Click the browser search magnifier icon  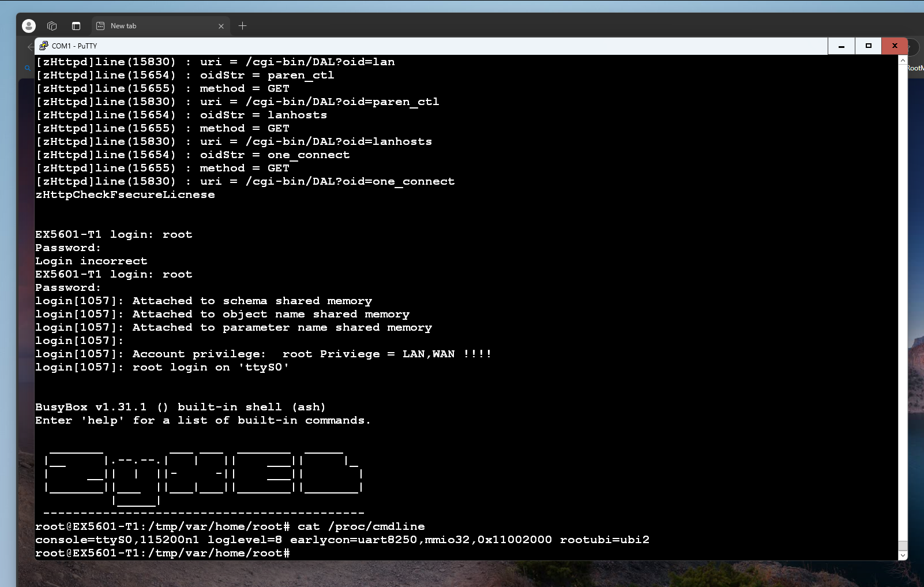tap(27, 68)
